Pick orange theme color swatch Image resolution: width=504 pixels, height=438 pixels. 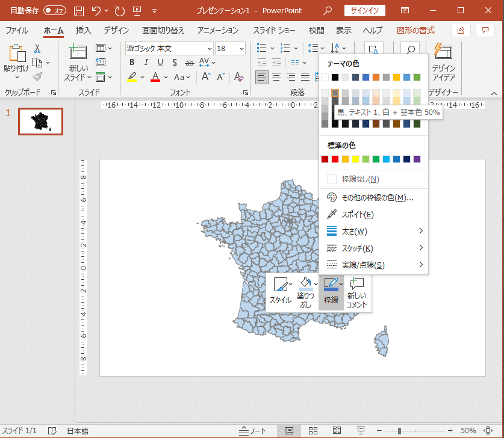point(376,77)
